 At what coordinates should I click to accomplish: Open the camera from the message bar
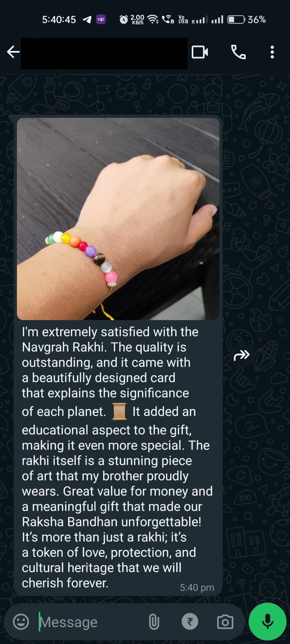pos(225,622)
